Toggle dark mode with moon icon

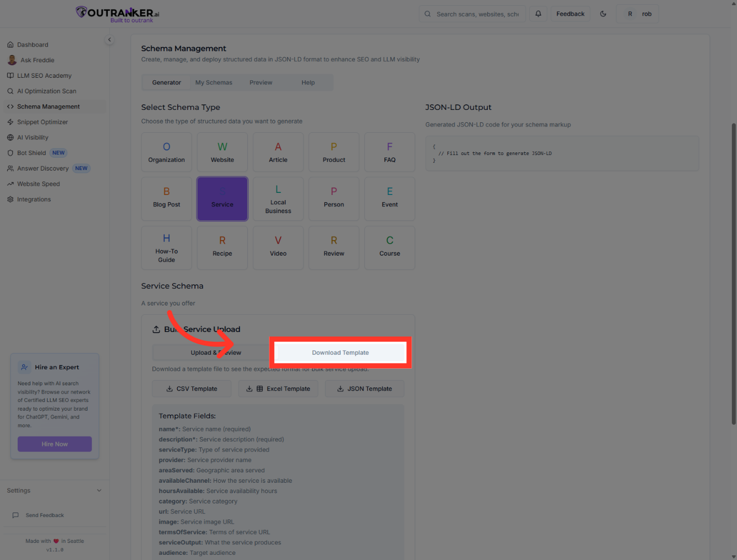(x=603, y=14)
